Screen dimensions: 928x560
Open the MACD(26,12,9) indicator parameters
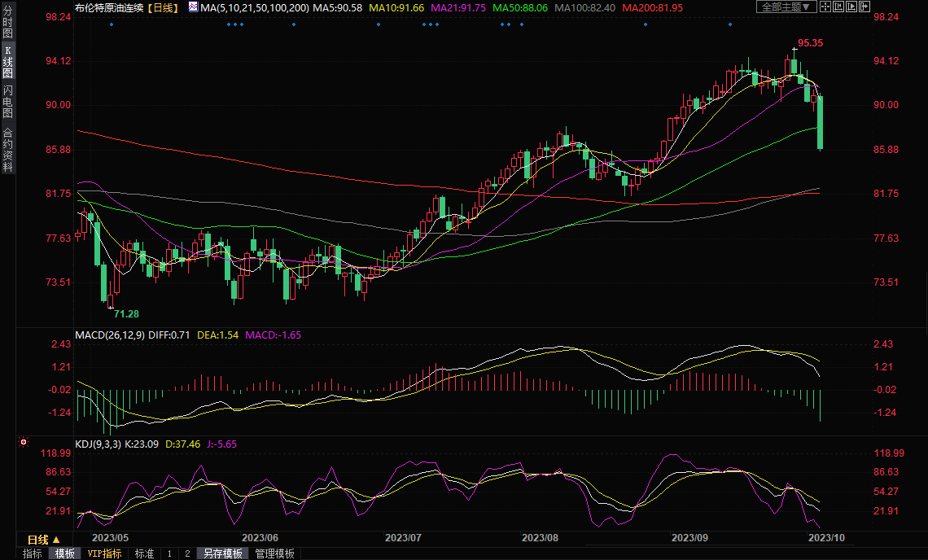click(110, 335)
